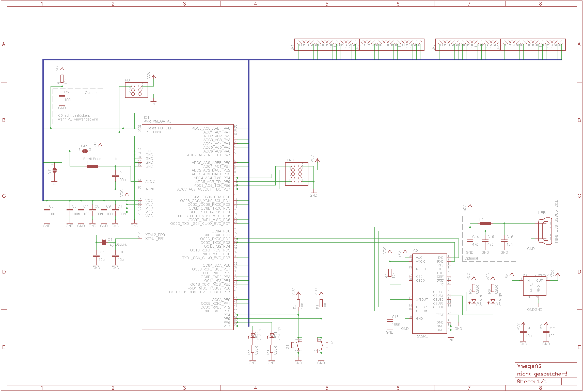Click the JTAG header connector

point(296,174)
